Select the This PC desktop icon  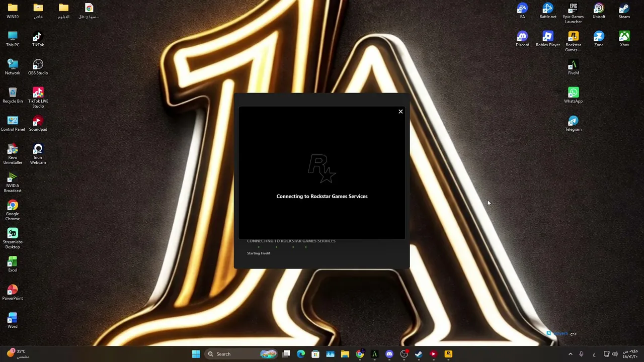pyautogui.click(x=13, y=39)
